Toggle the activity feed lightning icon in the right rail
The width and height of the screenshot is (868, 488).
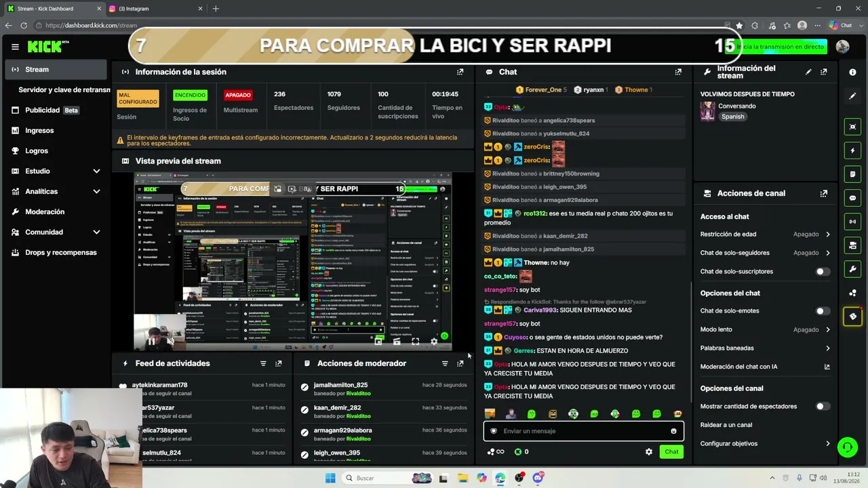point(853,150)
